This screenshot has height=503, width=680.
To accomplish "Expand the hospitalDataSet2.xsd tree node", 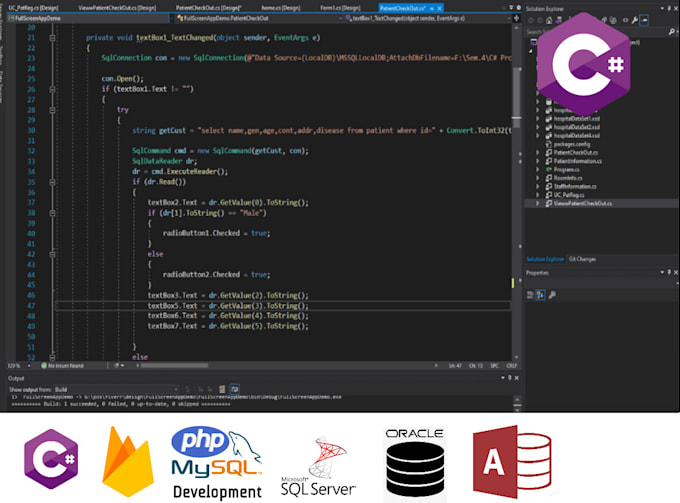I will [x=538, y=127].
